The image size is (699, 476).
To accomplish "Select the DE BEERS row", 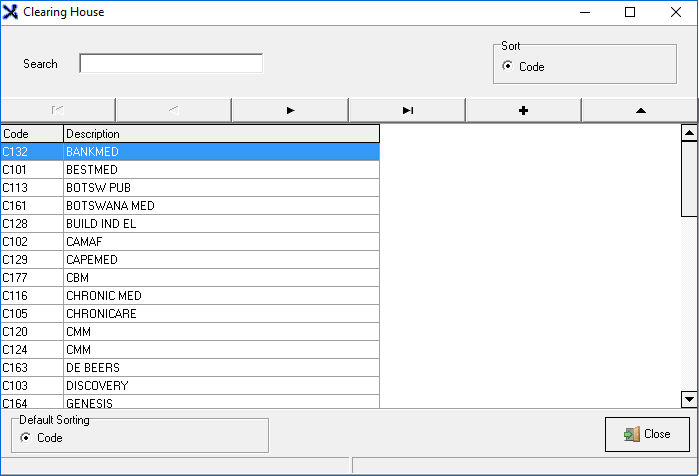I will tap(190, 368).
